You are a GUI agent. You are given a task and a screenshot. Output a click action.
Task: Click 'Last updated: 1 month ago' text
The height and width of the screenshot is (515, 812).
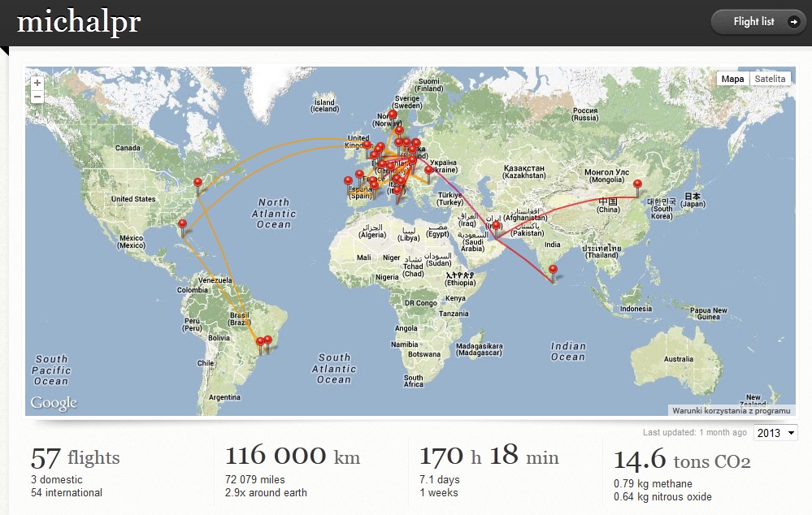coord(694,433)
